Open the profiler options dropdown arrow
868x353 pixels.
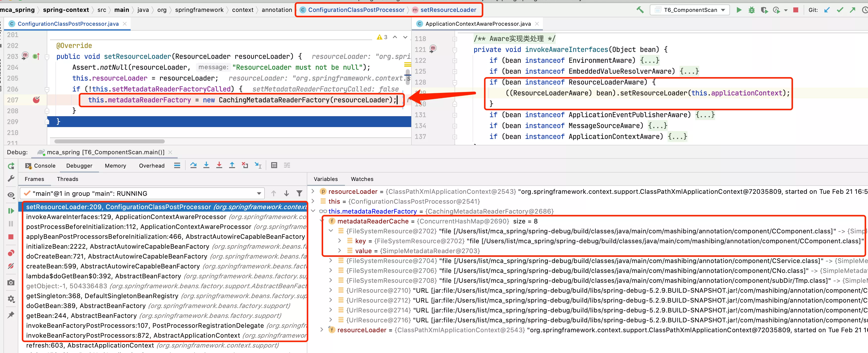point(786,10)
